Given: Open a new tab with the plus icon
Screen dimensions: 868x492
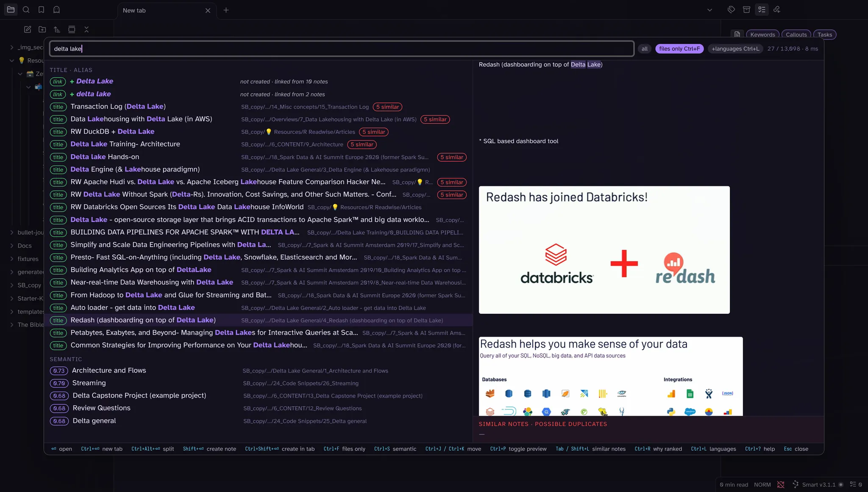Looking at the screenshot, I should 226,10.
